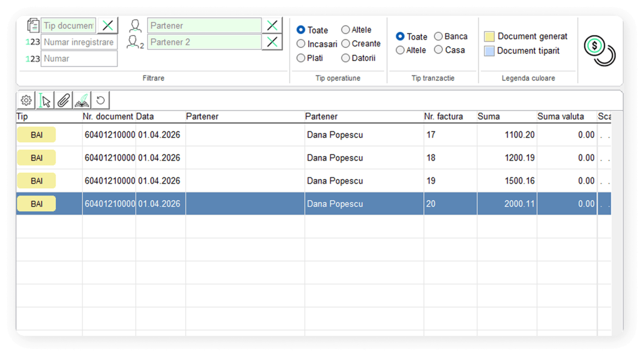Image resolution: width=644 pixels, height=356 pixels.
Task: Select the Plati radio button
Action: click(x=301, y=58)
